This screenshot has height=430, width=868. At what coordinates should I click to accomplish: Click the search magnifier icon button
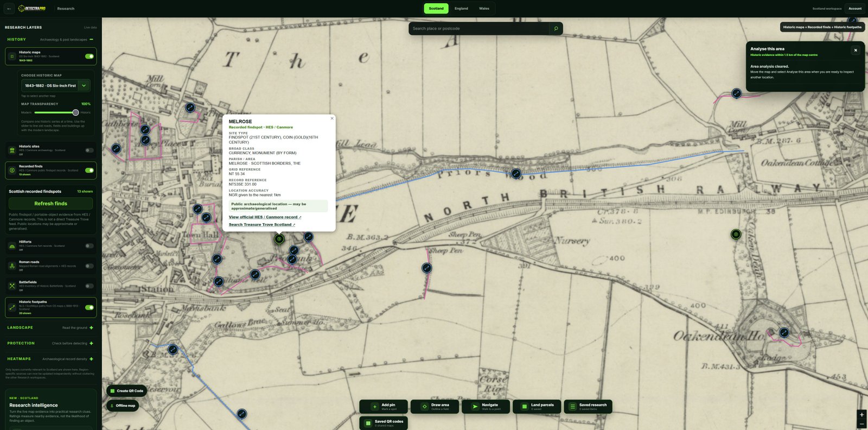tap(556, 29)
